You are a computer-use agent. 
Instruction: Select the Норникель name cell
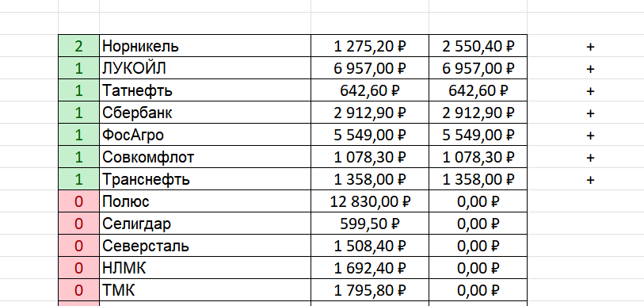click(x=205, y=46)
